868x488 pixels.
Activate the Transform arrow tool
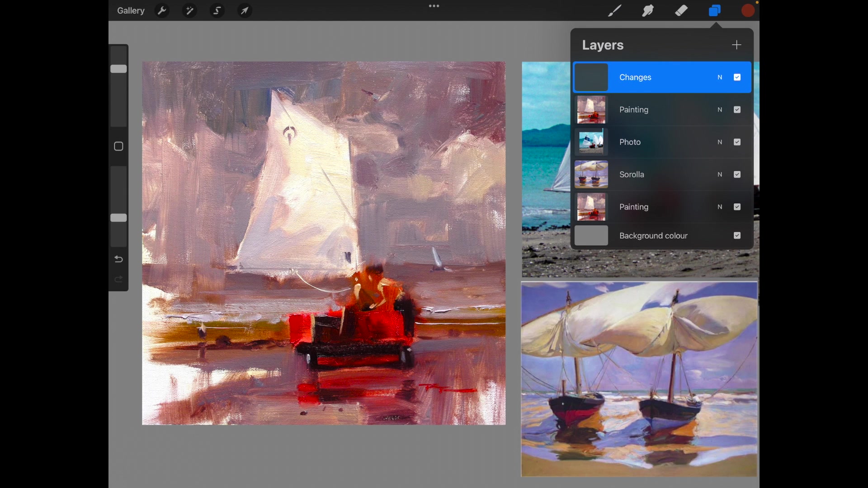(x=245, y=10)
